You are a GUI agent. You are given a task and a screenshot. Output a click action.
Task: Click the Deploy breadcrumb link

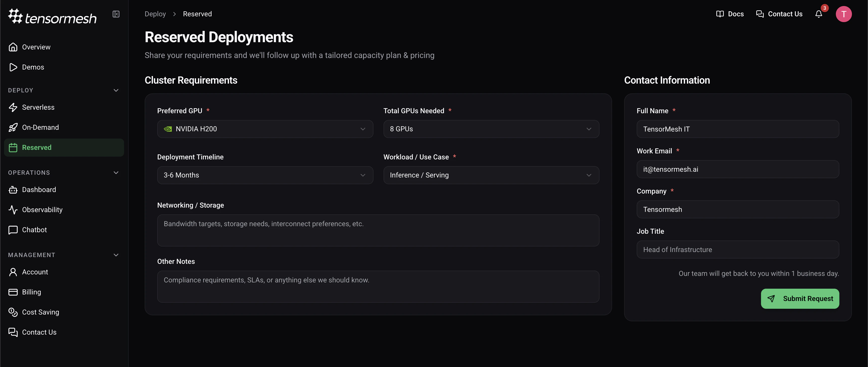tap(155, 14)
